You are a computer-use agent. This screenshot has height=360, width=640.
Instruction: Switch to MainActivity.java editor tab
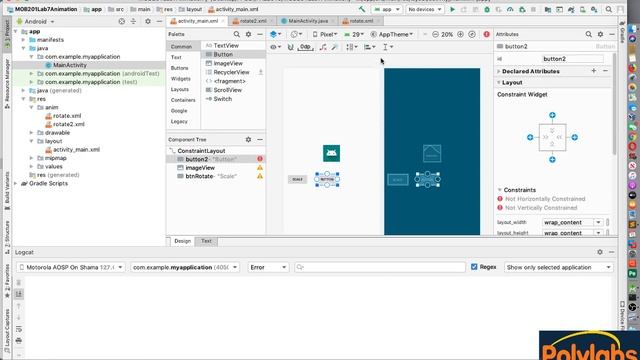click(307, 21)
